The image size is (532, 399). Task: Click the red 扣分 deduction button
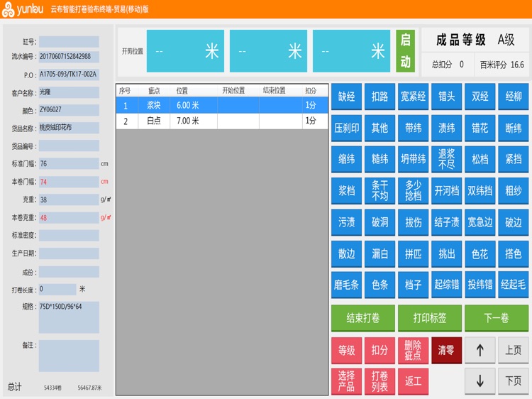(x=379, y=351)
